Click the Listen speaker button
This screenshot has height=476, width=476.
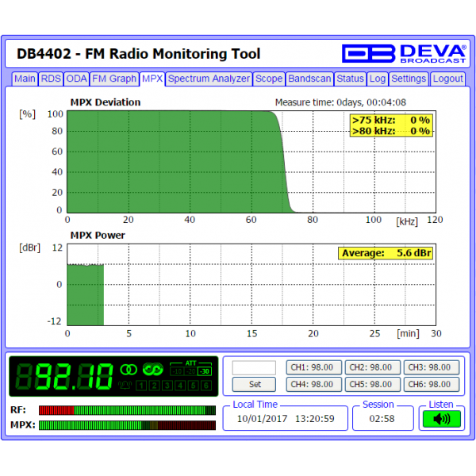tap(442, 419)
